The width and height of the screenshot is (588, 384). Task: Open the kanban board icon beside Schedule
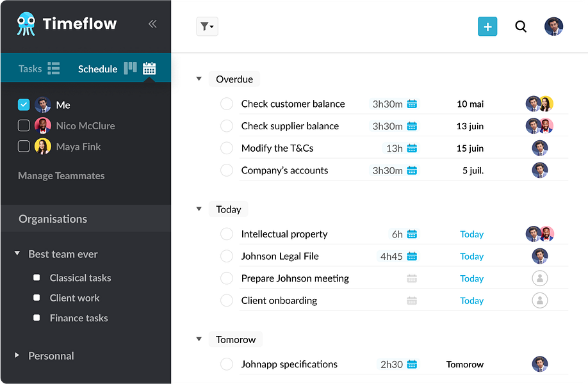pyautogui.click(x=130, y=68)
